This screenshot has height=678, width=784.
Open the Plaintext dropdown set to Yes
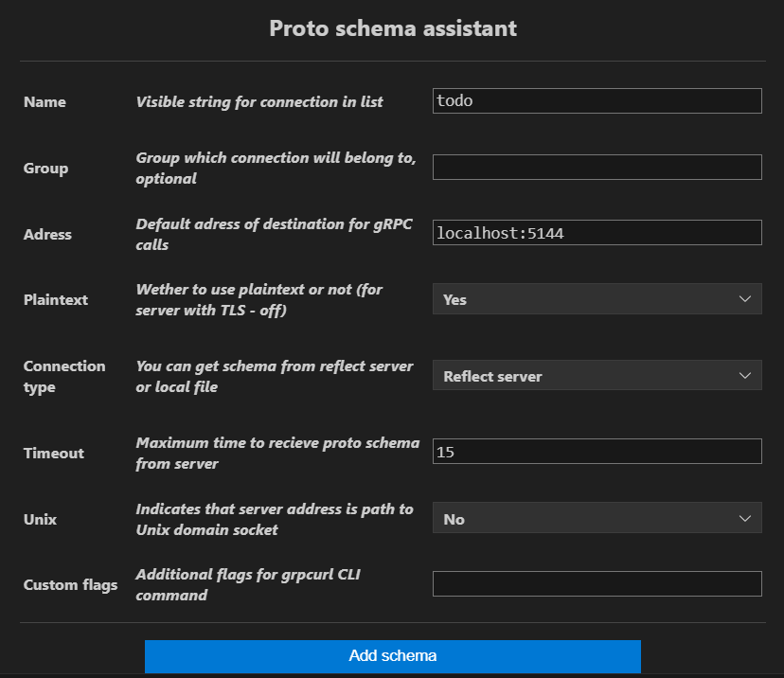tap(597, 299)
